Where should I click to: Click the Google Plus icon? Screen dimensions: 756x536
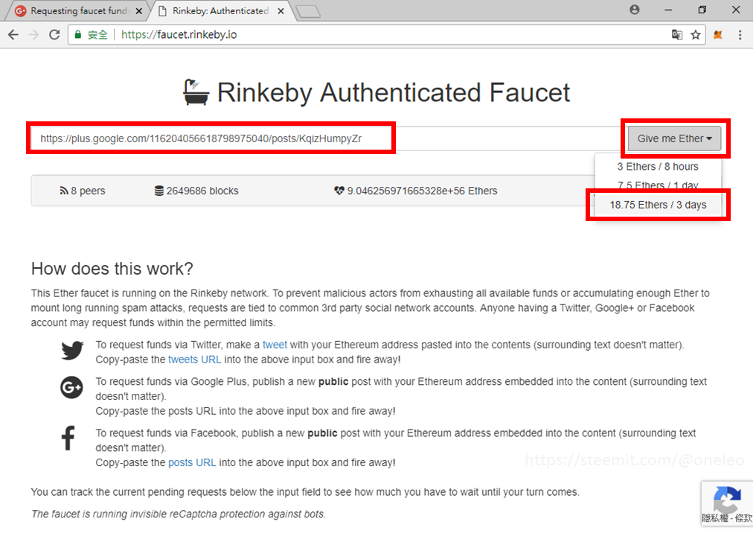72,387
